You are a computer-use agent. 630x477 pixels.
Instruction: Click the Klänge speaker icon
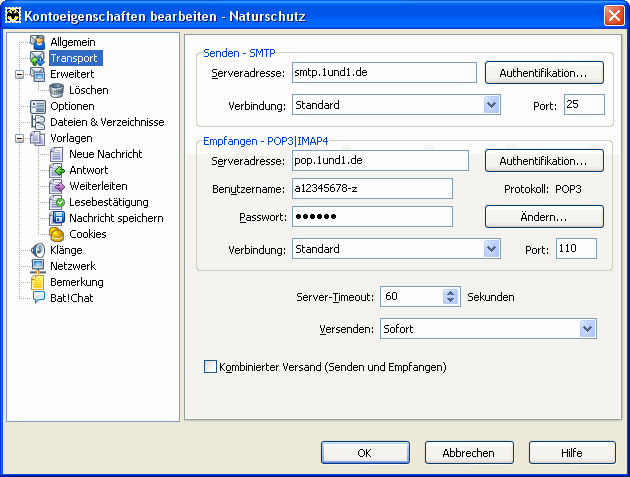pyautogui.click(x=38, y=250)
